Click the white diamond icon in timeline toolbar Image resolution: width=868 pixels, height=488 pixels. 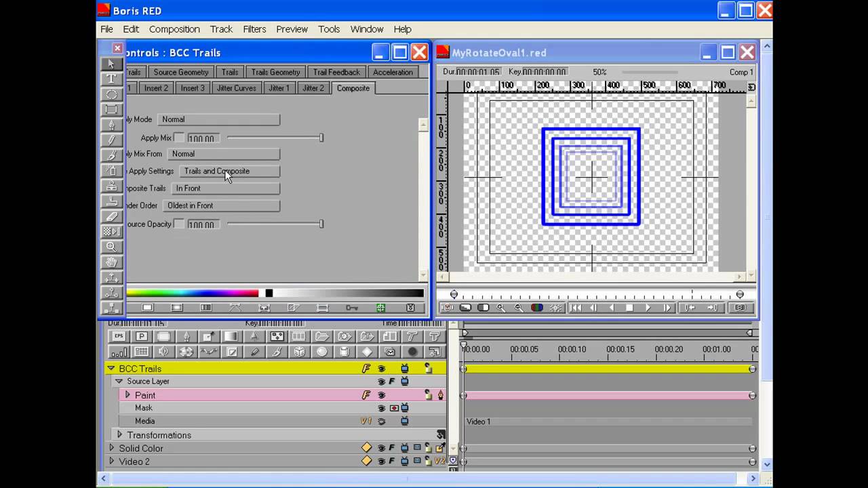(367, 352)
